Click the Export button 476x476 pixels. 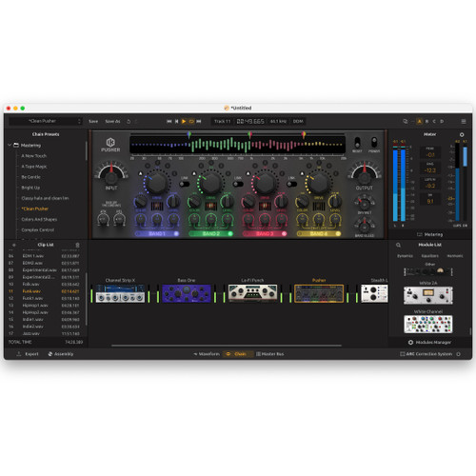pos(28,354)
